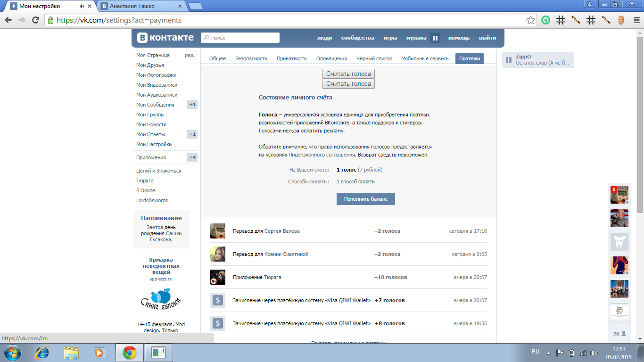Reload the page with refresh icon
Viewport: 644px width, 362px height.
[35, 20]
